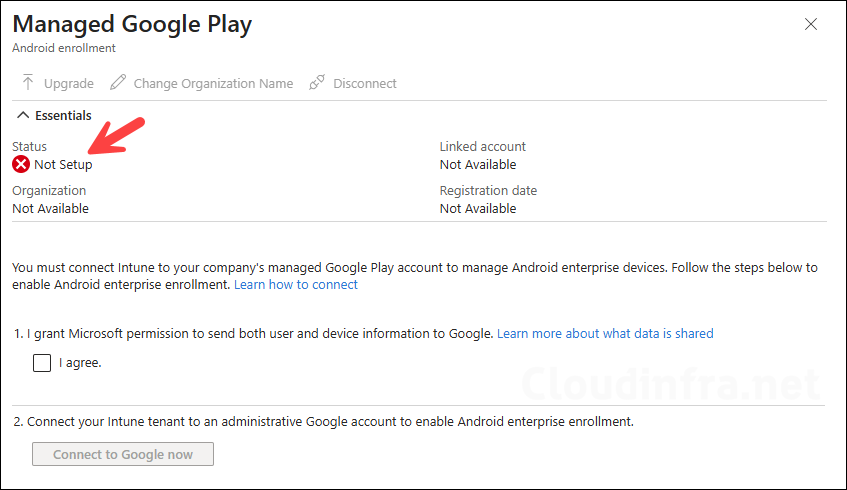Image resolution: width=847 pixels, height=490 pixels.
Task: Click the Disconnect plug icon
Action: [317, 82]
